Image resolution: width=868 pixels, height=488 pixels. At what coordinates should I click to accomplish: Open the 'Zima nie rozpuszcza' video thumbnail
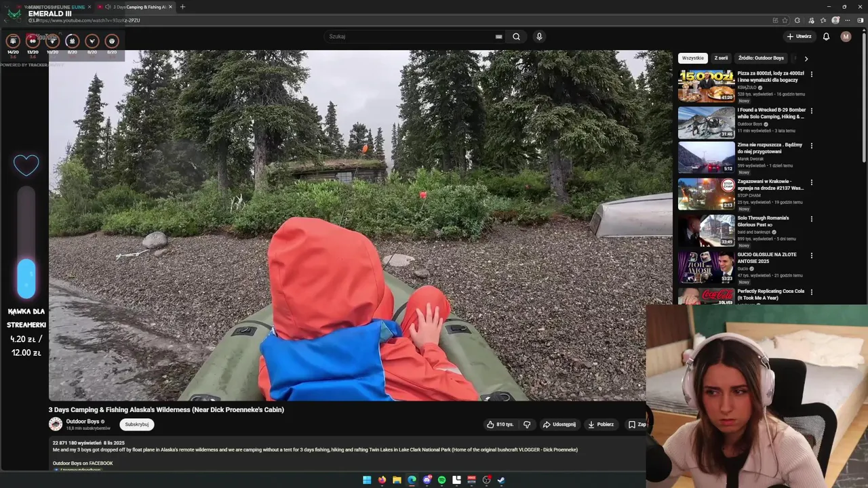[706, 157]
